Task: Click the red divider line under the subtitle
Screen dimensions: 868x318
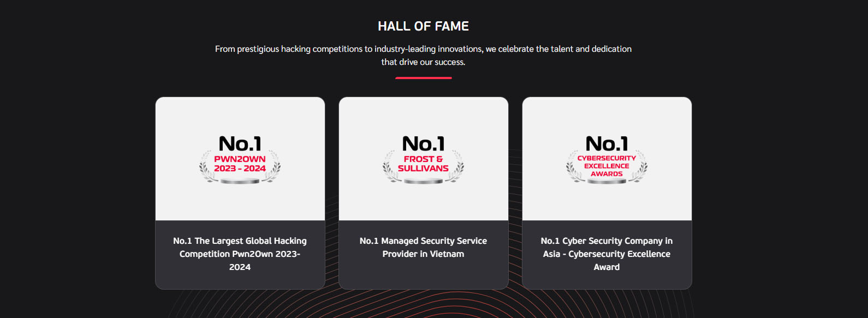Action: [x=424, y=78]
